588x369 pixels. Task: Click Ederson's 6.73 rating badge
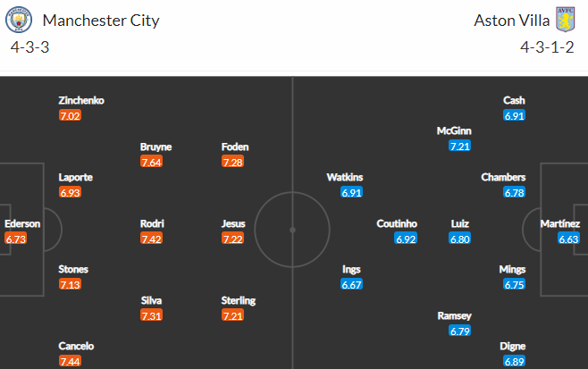point(16,239)
